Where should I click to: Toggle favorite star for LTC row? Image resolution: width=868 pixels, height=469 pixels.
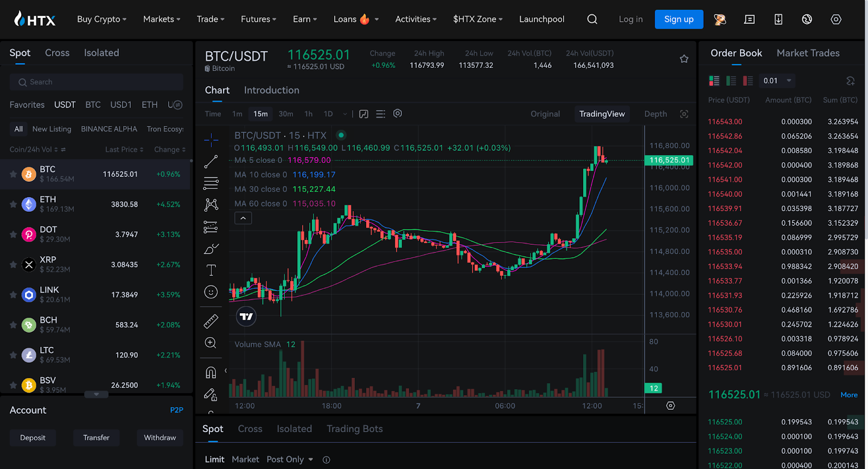[x=13, y=355]
